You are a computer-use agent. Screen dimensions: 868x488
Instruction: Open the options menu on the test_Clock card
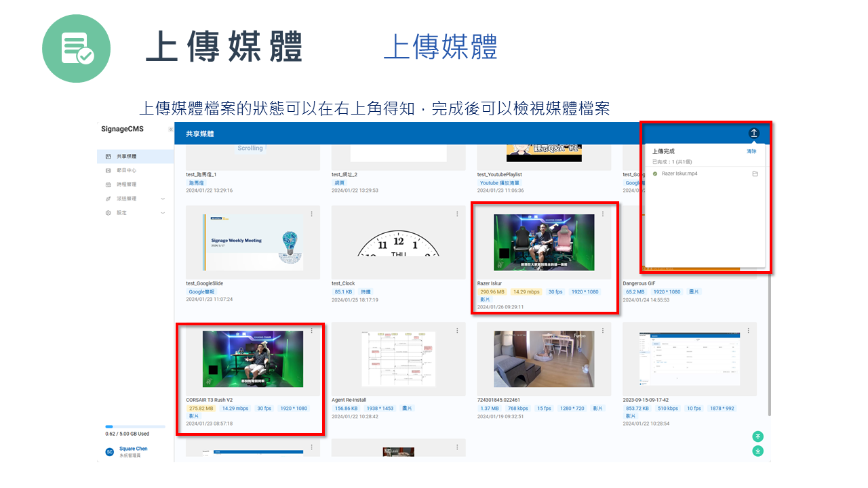point(457,213)
